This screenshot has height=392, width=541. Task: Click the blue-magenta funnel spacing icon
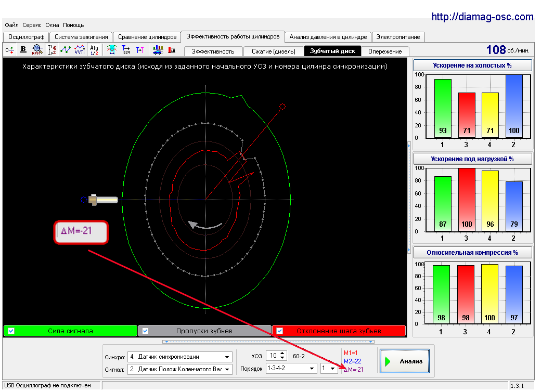point(140,50)
